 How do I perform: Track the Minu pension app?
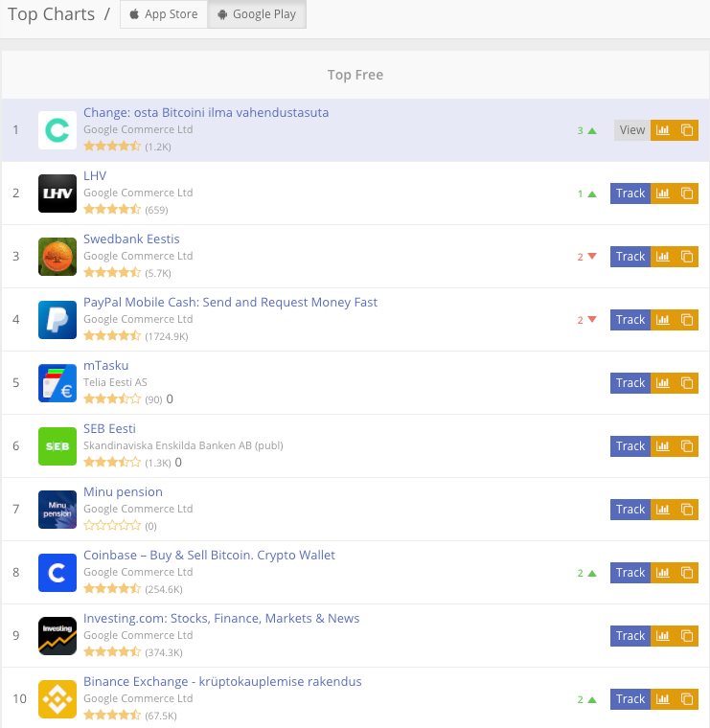point(630,510)
